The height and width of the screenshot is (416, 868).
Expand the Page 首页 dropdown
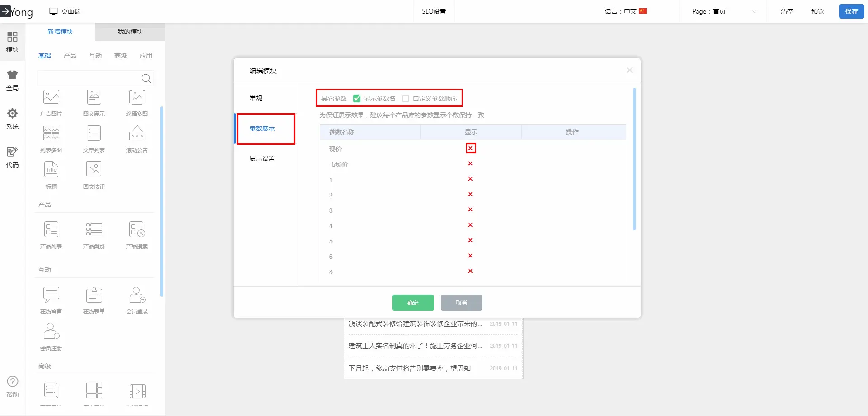tap(723, 11)
